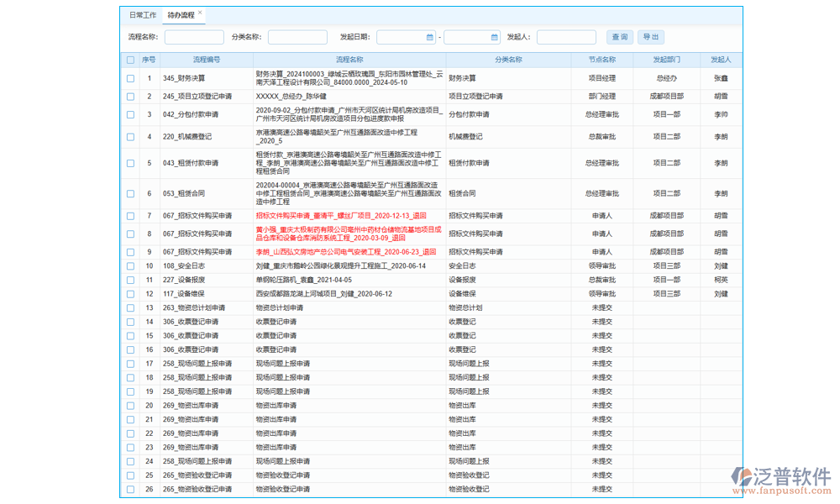The image size is (840, 504).
Task: Click the 节点名称 column header
Action: [x=602, y=60]
